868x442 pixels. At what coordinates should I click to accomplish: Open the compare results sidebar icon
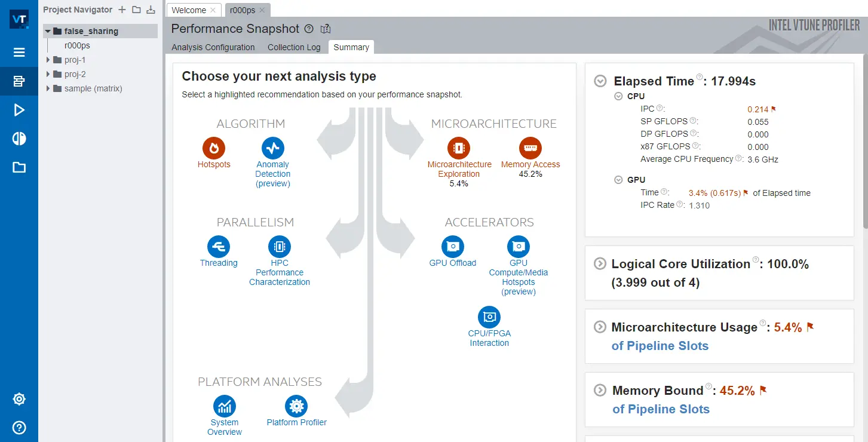(x=19, y=139)
